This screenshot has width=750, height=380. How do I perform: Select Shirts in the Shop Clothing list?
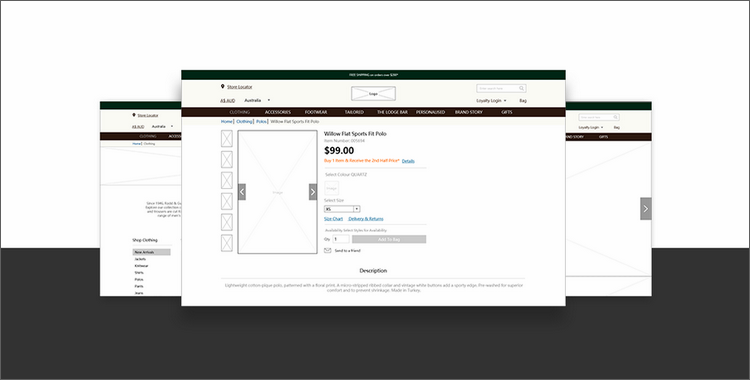pos(139,272)
